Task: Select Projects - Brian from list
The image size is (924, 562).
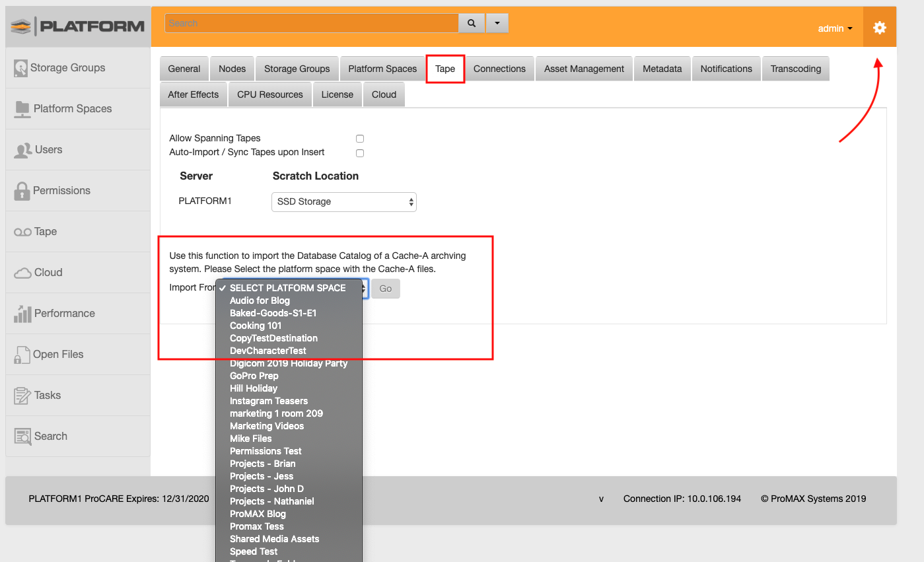Action: (x=289, y=464)
